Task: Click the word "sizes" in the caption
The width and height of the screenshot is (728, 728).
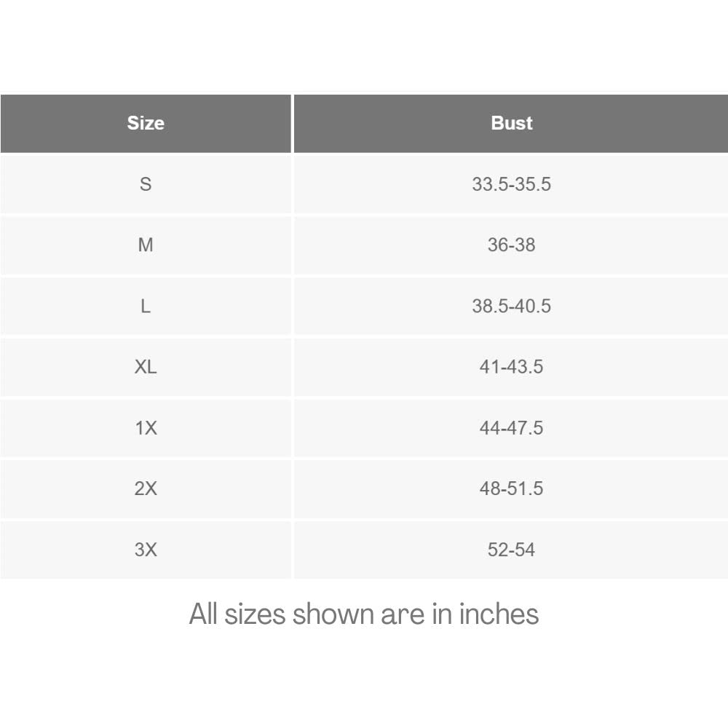Action: click(255, 614)
